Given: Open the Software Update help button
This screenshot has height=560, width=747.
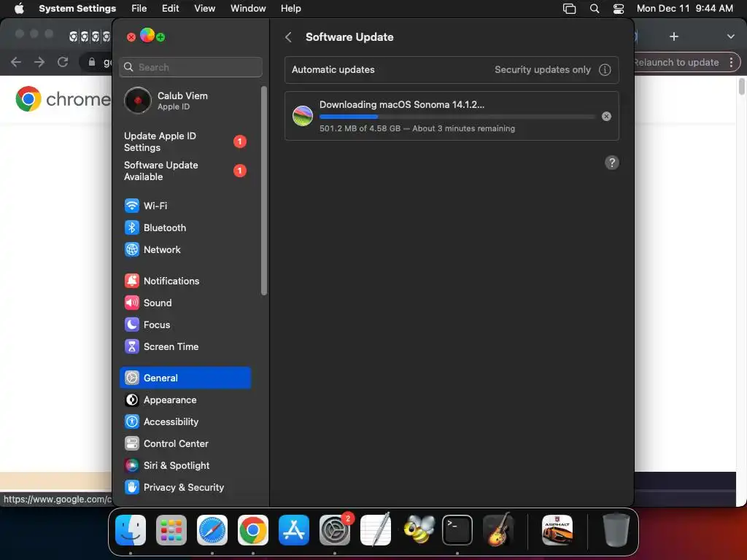Looking at the screenshot, I should coord(612,163).
